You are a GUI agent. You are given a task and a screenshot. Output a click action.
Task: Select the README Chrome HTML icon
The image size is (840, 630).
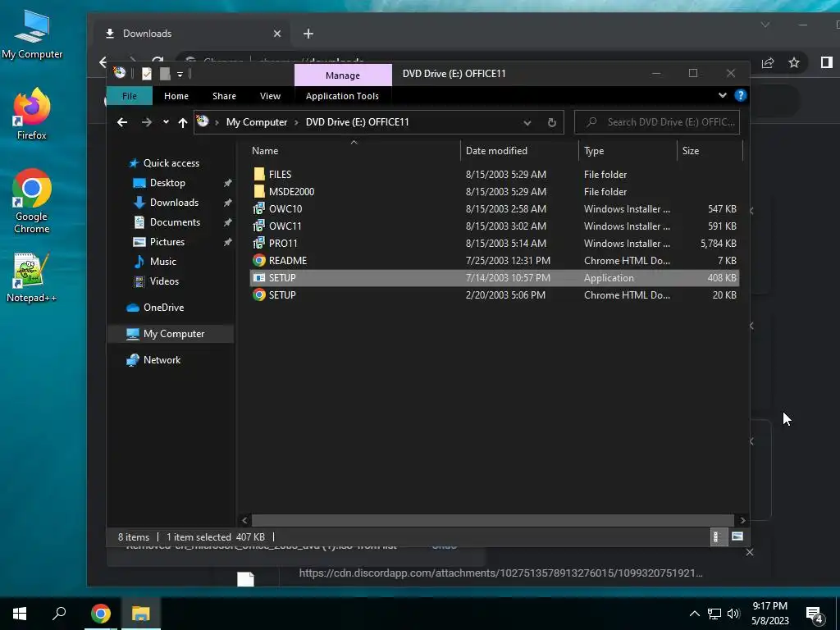pos(259,260)
